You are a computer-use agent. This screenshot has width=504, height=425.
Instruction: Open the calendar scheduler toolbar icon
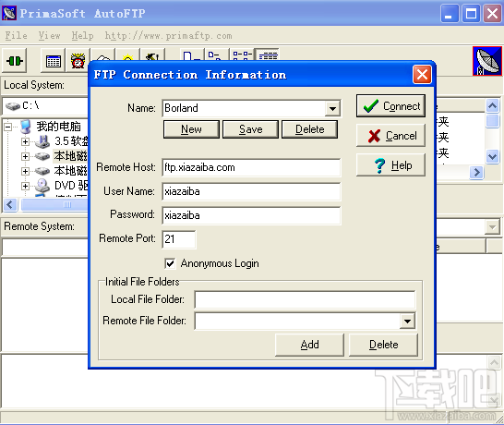(x=53, y=60)
